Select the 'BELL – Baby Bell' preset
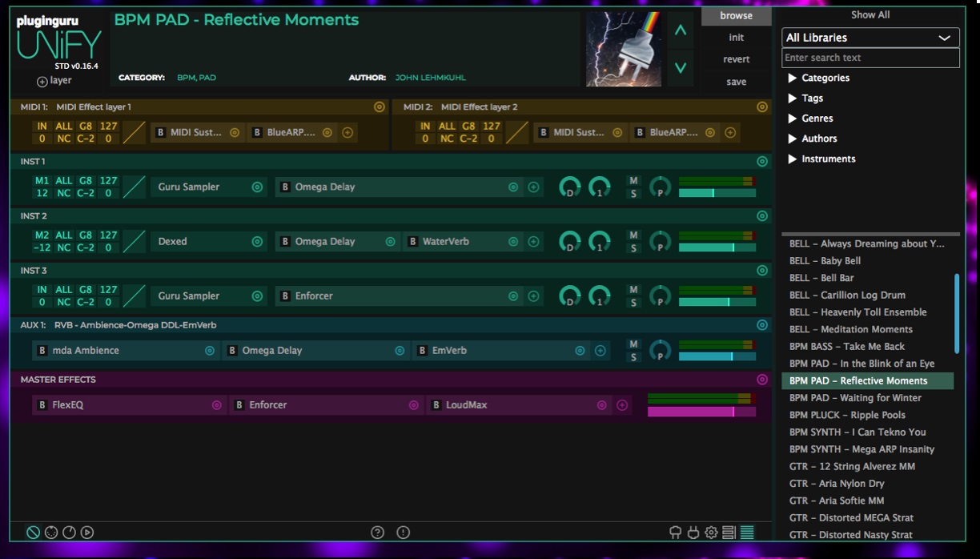Screen dimensions: 980x559 867,261
